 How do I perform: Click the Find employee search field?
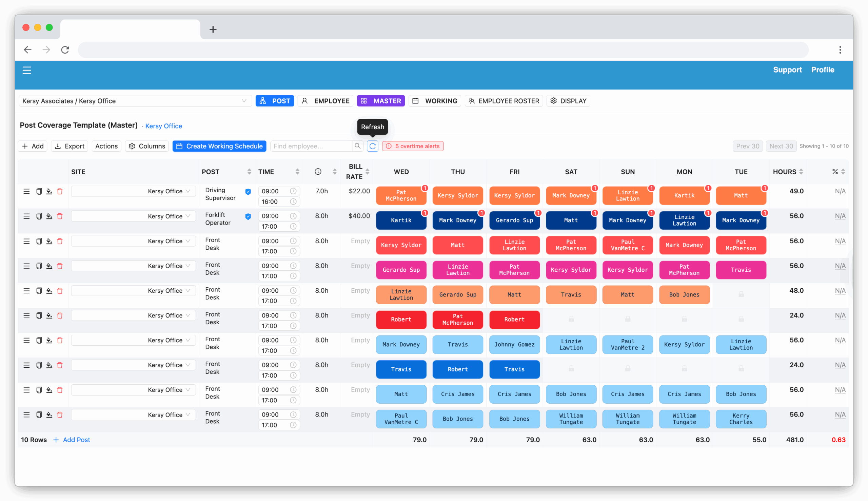click(311, 146)
